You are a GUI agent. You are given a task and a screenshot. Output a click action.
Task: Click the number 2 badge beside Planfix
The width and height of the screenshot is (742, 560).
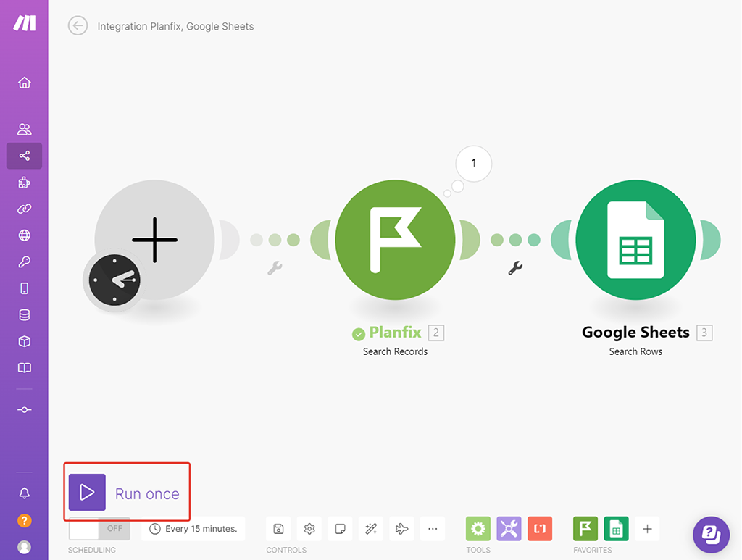point(435,333)
